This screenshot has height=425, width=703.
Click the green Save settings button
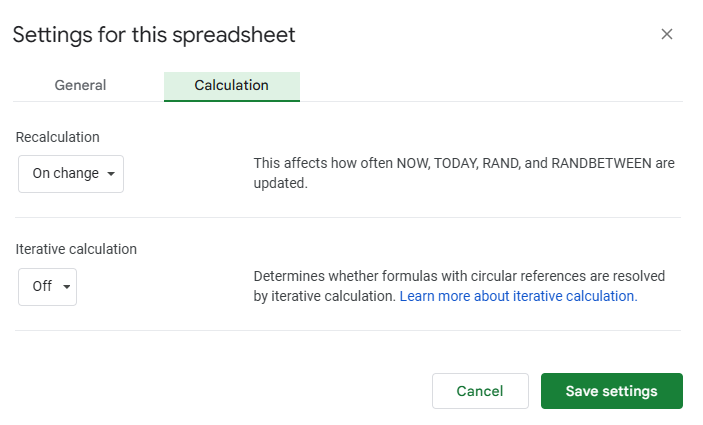pos(612,391)
